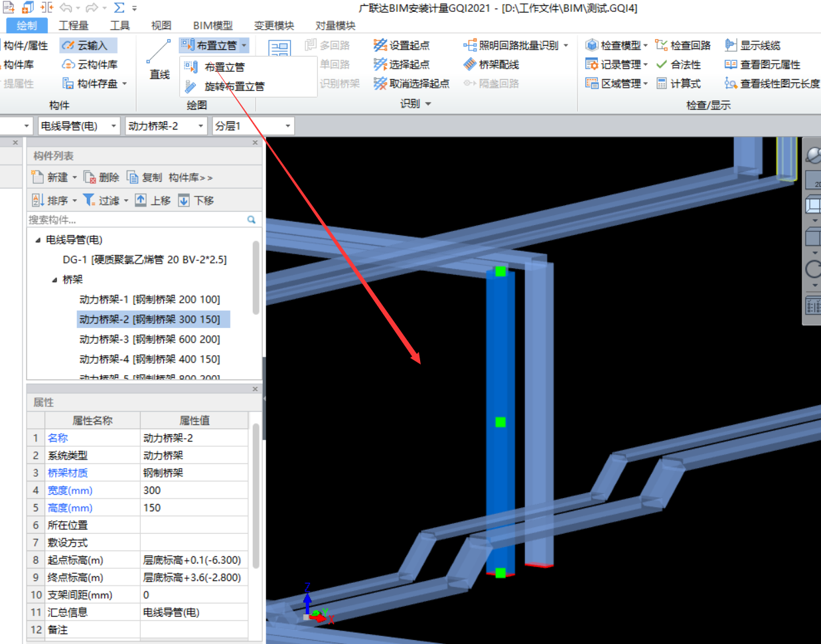Select 动力桥架-1 in the component tree
Image resolution: width=821 pixels, height=644 pixels.
point(149,299)
